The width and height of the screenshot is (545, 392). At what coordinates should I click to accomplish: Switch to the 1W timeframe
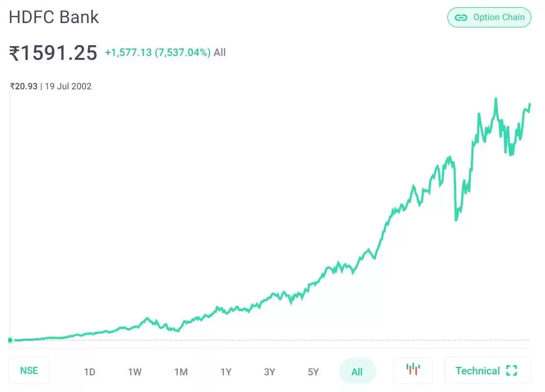[x=135, y=371]
